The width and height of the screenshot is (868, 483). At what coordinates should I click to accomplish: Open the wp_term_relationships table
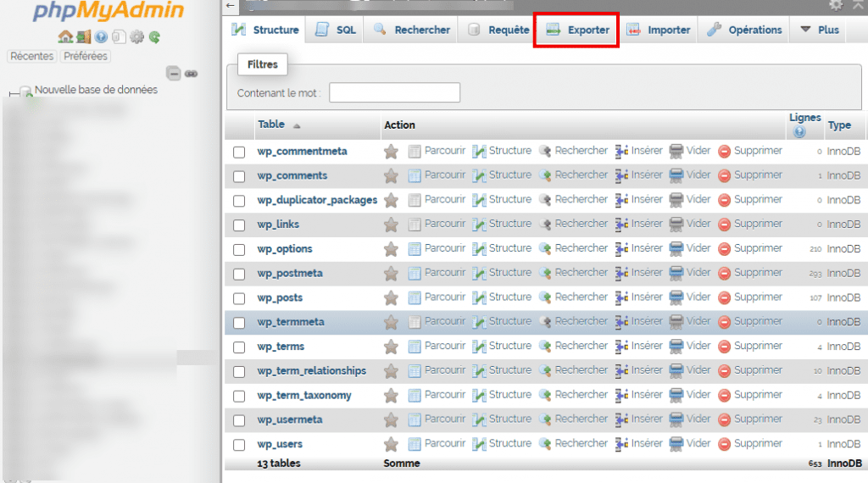click(x=312, y=370)
